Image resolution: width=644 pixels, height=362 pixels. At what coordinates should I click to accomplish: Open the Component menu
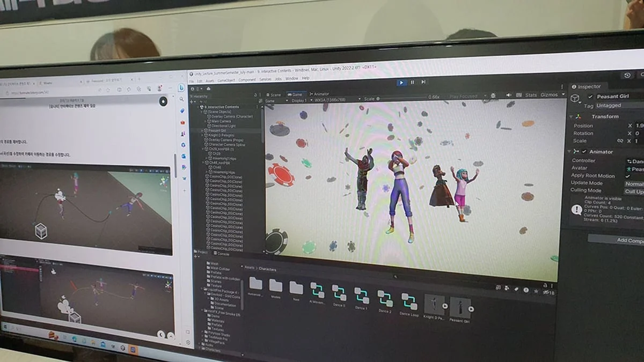click(x=247, y=80)
